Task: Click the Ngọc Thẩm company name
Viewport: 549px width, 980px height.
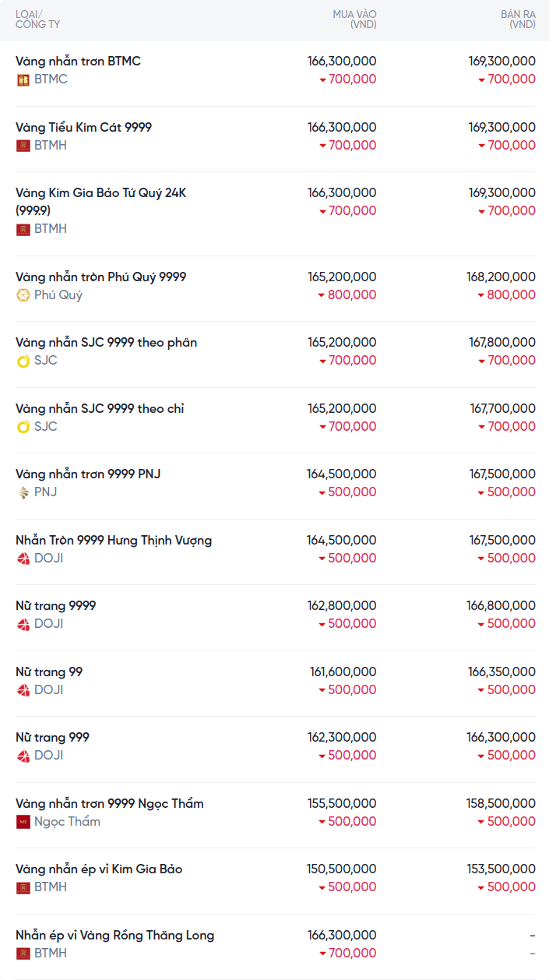Action: pos(67,822)
